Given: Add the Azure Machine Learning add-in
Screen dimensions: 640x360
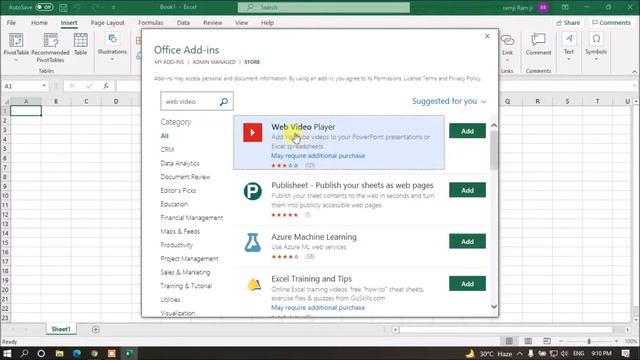Looking at the screenshot, I should (x=467, y=241).
